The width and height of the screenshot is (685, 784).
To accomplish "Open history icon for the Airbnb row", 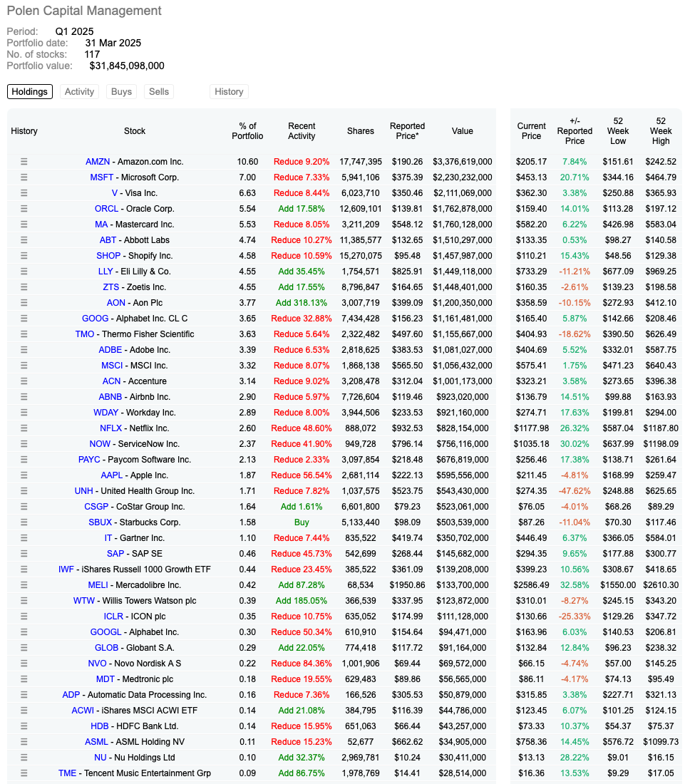I will point(24,396).
